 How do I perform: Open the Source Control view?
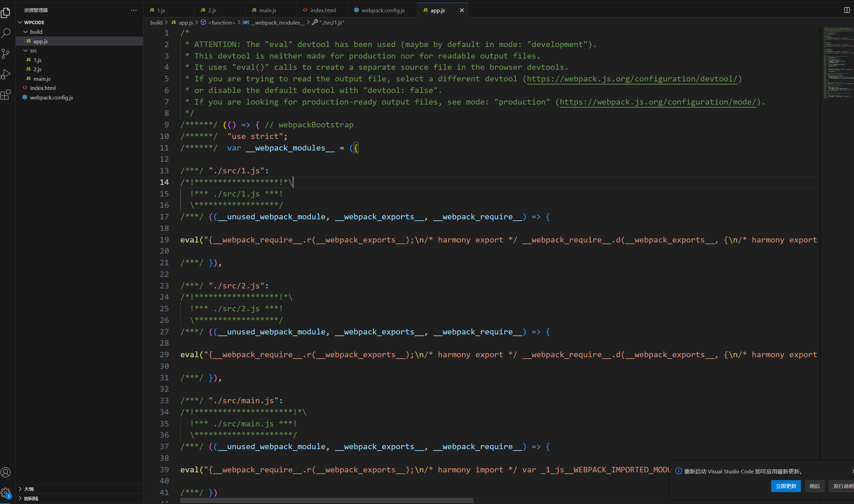[6, 53]
